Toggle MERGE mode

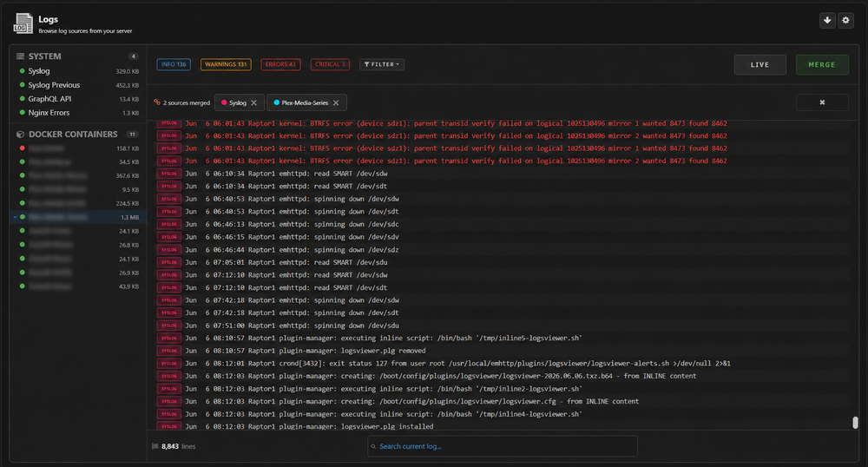pos(821,65)
